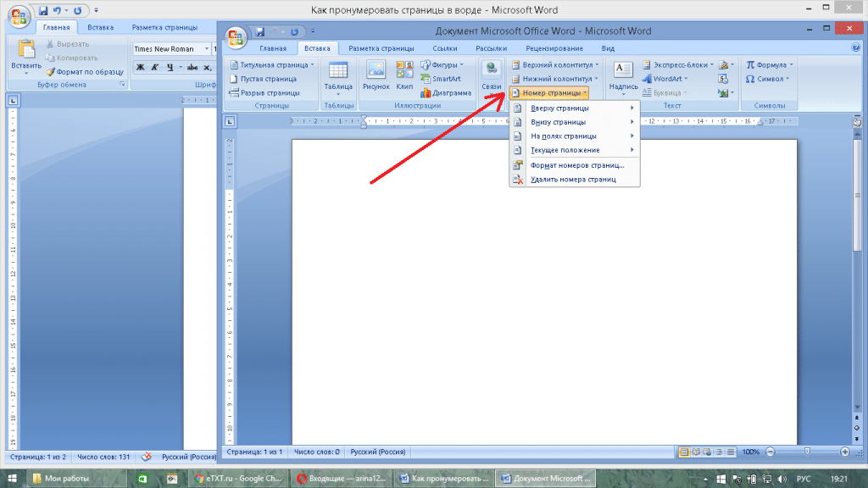Click the zoom slider in the status bar

point(806,452)
